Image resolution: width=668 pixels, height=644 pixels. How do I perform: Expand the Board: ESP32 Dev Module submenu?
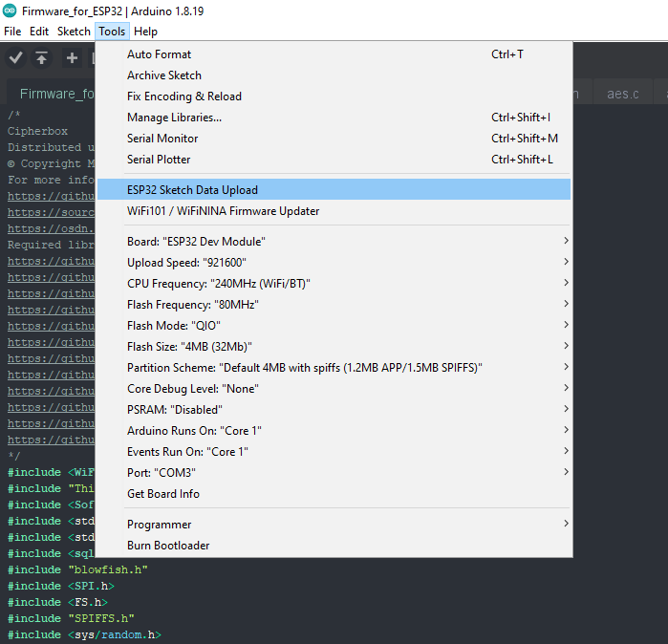pos(334,242)
